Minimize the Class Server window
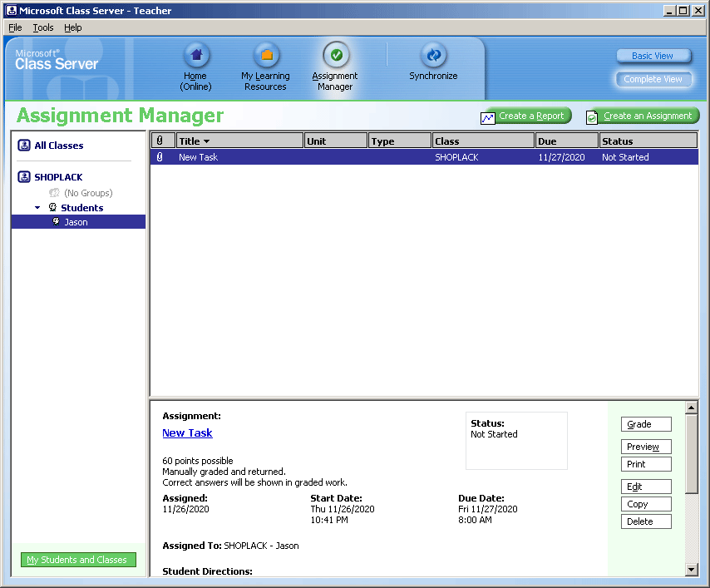710x588 pixels. click(669, 11)
